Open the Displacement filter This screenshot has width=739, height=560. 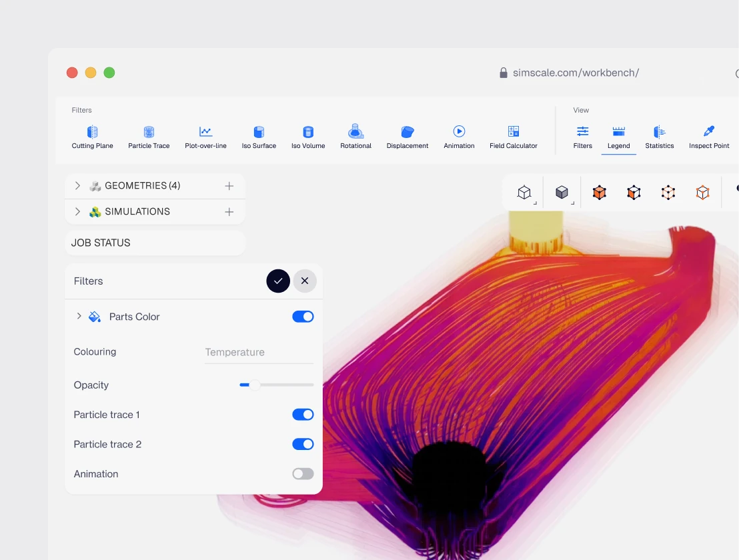coord(408,137)
